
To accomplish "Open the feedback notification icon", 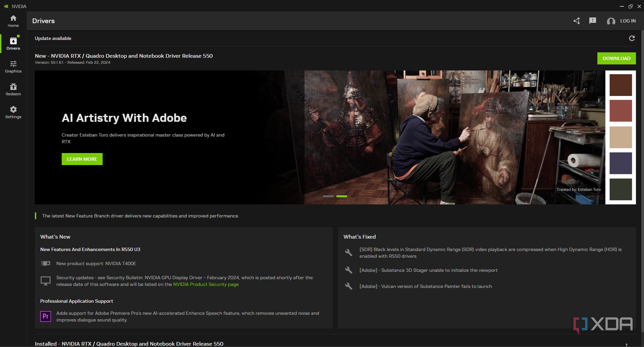I will click(x=593, y=21).
